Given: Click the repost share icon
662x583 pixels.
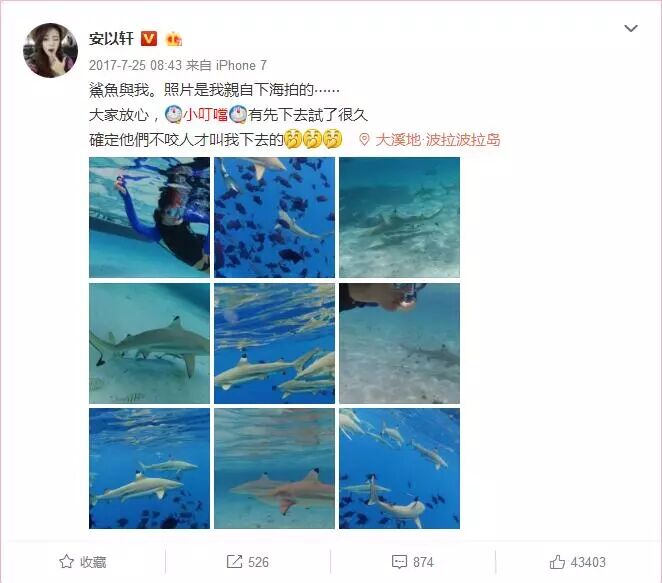Looking at the screenshot, I should click(234, 561).
